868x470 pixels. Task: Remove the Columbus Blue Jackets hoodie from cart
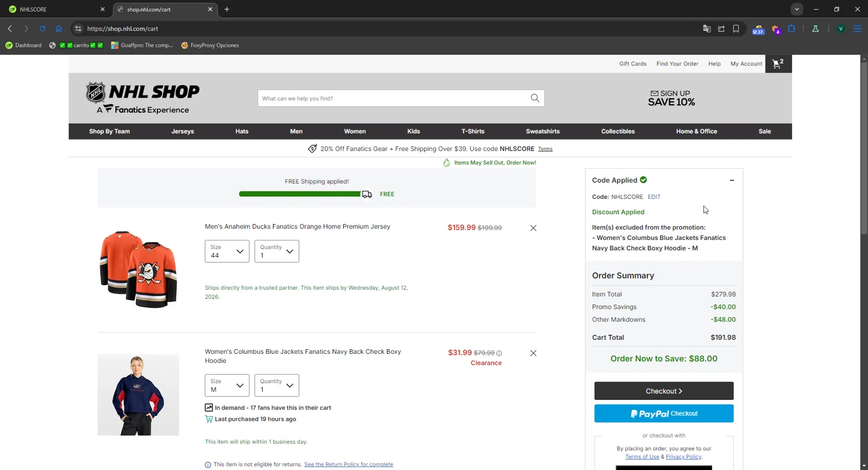coord(534,353)
